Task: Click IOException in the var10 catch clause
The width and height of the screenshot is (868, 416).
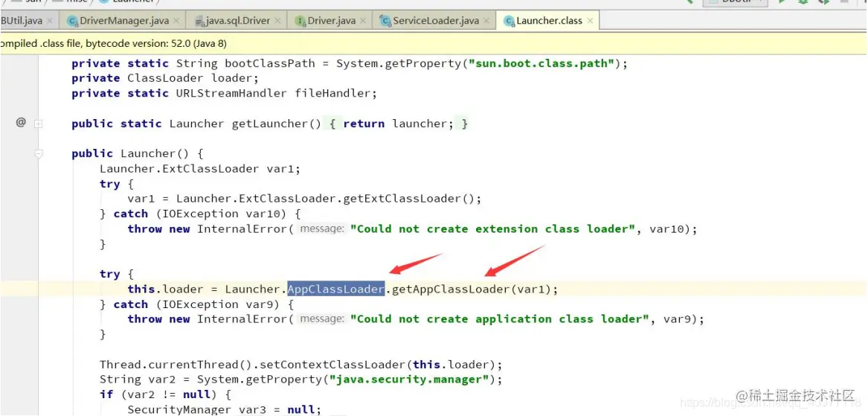Action: click(200, 214)
